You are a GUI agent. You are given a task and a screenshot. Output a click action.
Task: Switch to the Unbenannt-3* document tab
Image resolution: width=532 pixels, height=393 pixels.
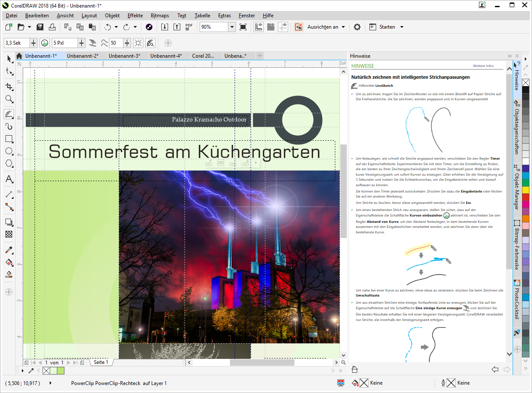coord(124,56)
